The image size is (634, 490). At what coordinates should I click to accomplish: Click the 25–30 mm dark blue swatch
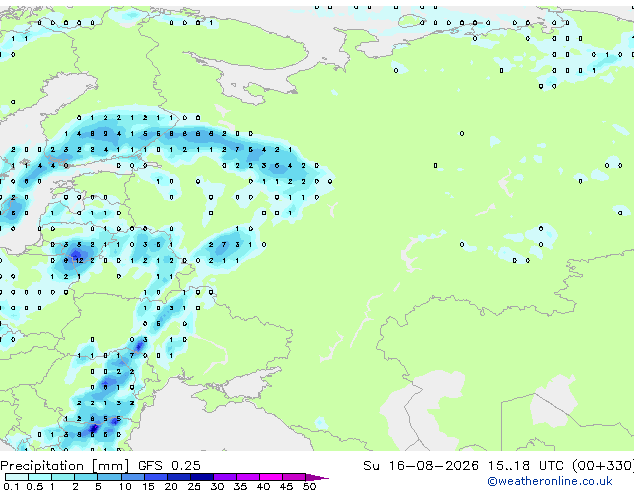(x=201, y=477)
